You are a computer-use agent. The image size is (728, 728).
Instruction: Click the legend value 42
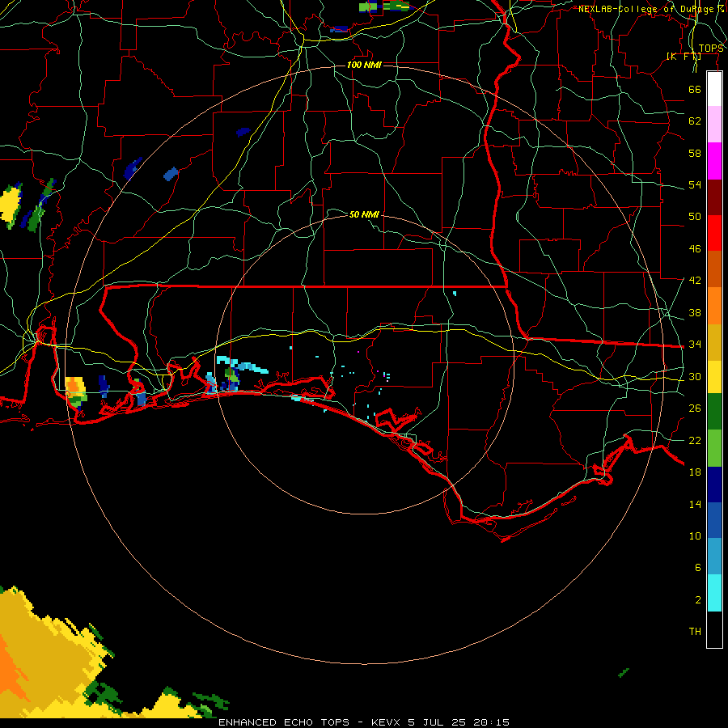(695, 281)
